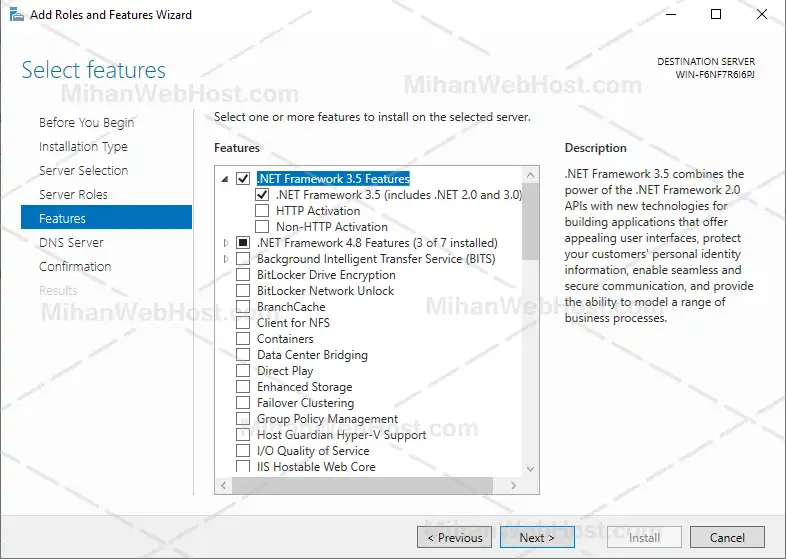Switch to the DNS Server step
This screenshot has height=559, width=786.
click(x=71, y=243)
